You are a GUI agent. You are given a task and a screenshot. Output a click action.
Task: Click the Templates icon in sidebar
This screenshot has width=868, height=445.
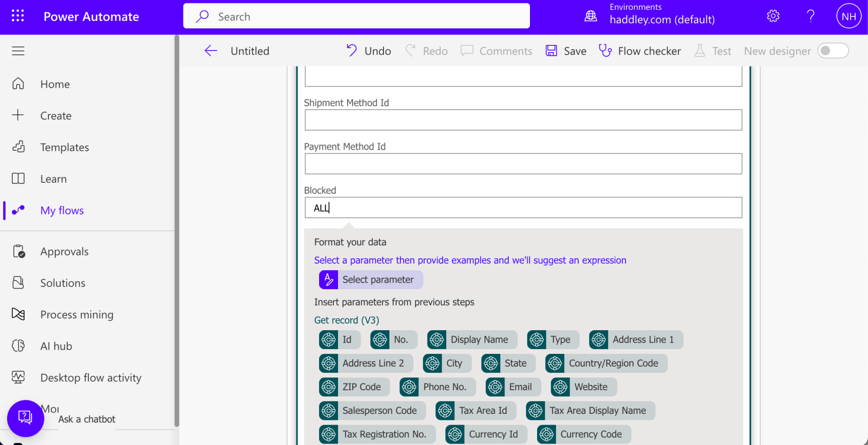[x=18, y=147]
